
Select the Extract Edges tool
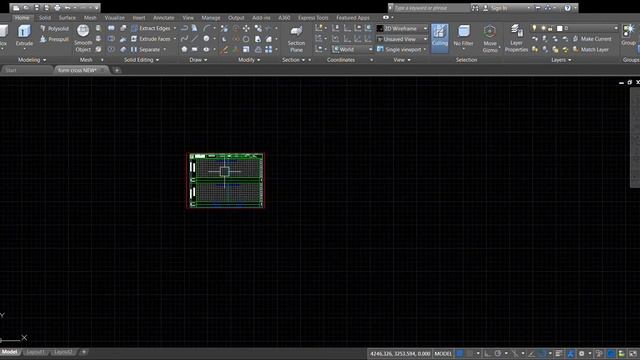[151, 29]
